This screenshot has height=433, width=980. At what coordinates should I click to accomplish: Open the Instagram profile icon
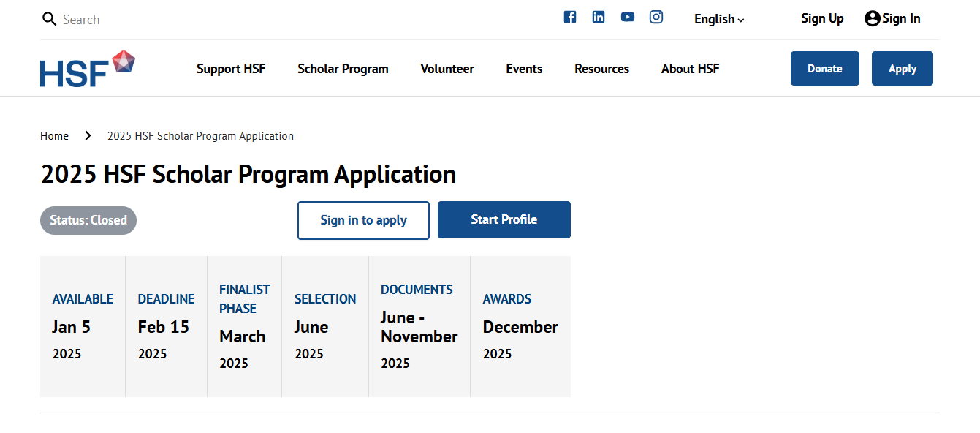coord(656,17)
